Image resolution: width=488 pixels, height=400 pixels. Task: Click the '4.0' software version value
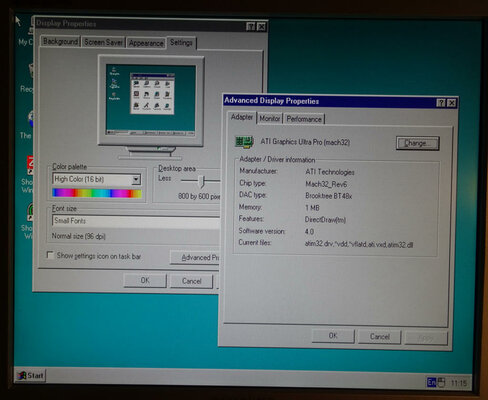[x=309, y=232]
